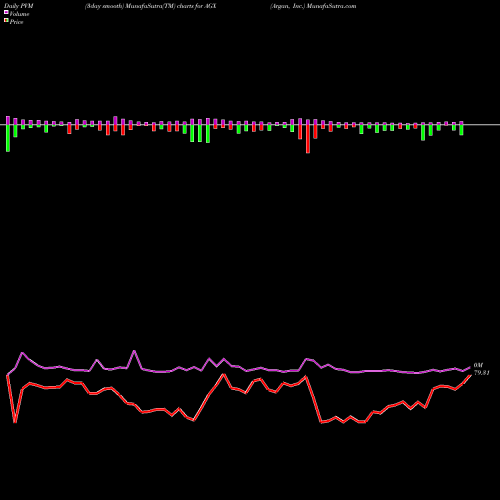The width and height of the screenshot is (500, 500).
Task: Click the 0M volume value label
Action: tap(478, 365)
